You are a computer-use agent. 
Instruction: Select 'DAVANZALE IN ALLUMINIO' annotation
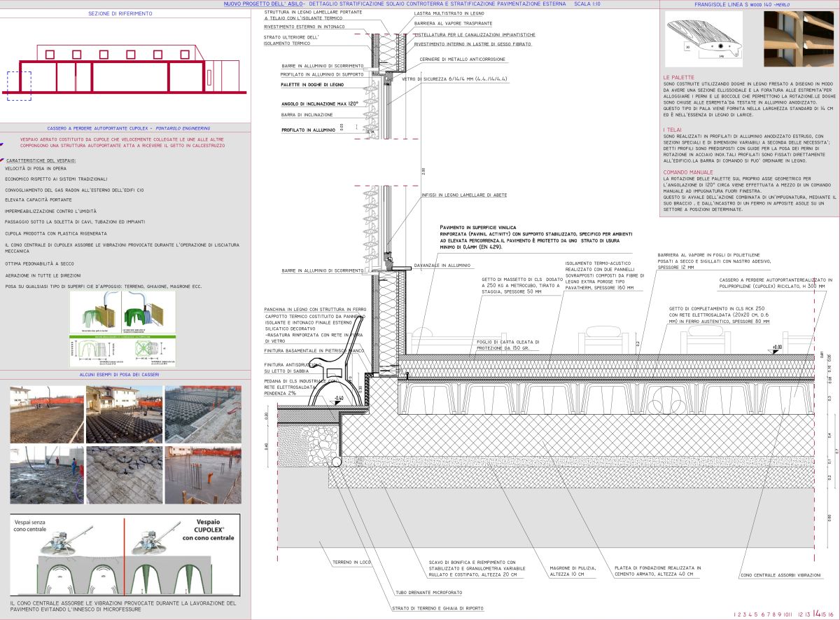442,265
